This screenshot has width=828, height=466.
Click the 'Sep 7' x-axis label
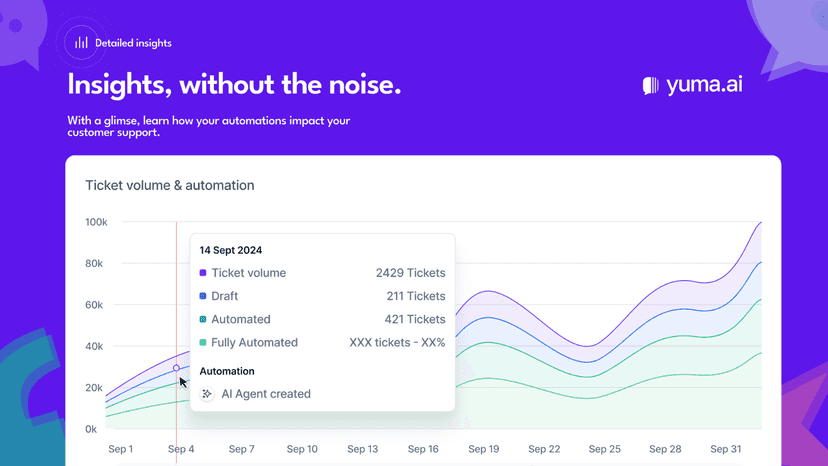pyautogui.click(x=241, y=449)
